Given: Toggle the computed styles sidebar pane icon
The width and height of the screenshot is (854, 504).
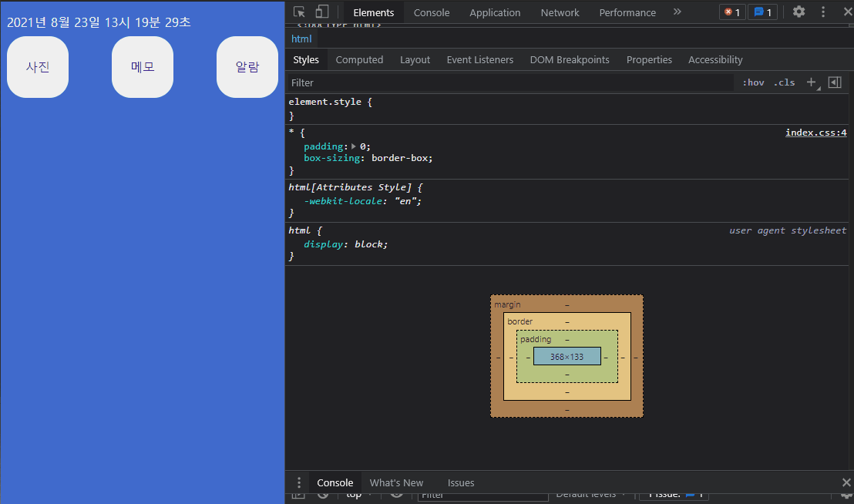Looking at the screenshot, I should tap(835, 82).
